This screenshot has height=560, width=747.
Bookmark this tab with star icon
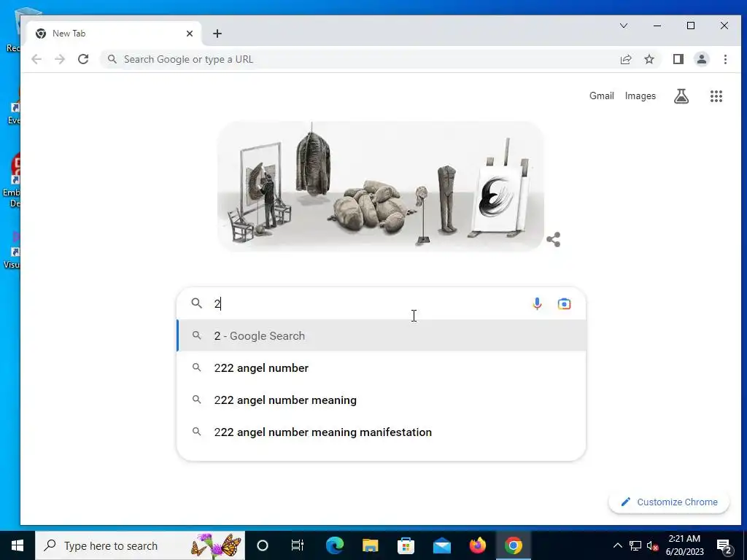tap(649, 59)
